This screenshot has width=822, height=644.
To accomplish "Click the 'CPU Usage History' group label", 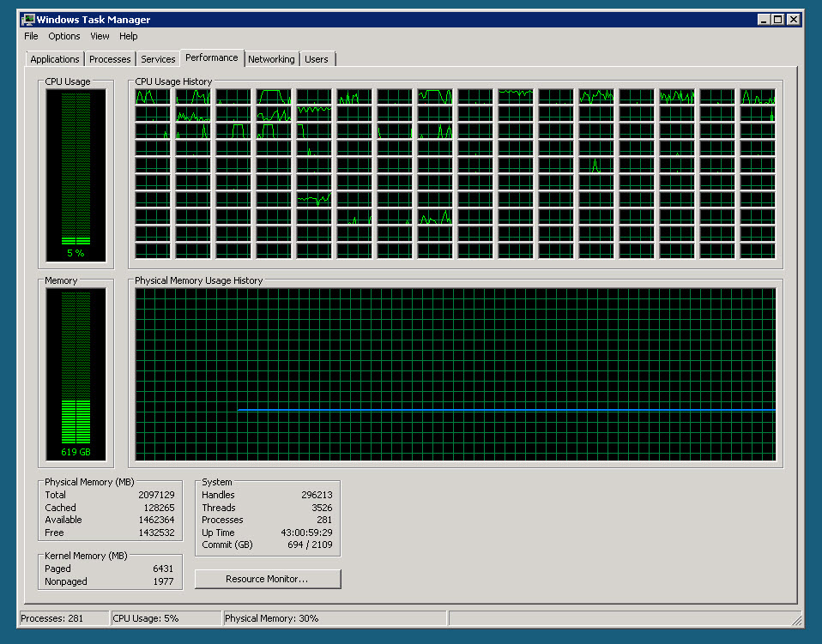I will point(173,81).
